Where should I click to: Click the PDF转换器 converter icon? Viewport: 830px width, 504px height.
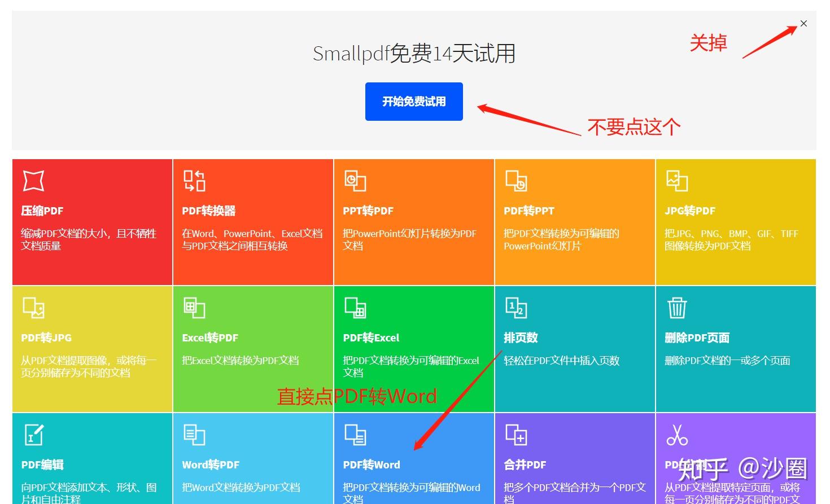point(194,181)
